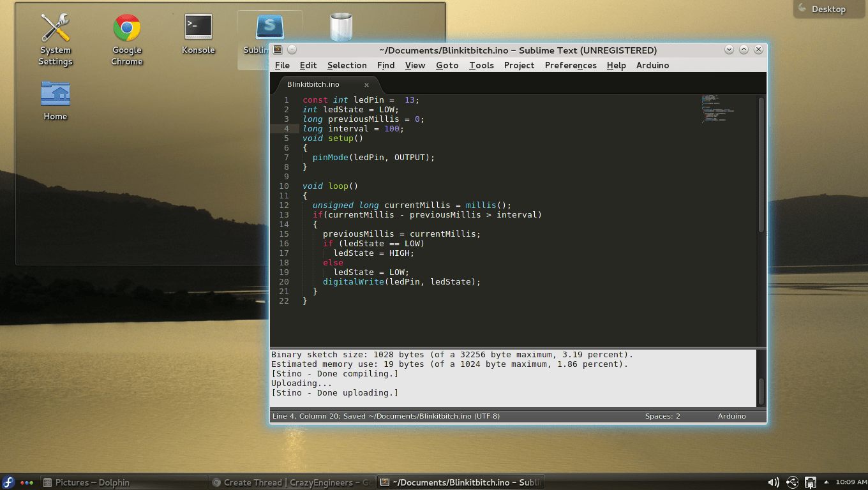This screenshot has width=868, height=490.
Task: Click 'long previousMillis = 0;' line
Action: point(363,119)
